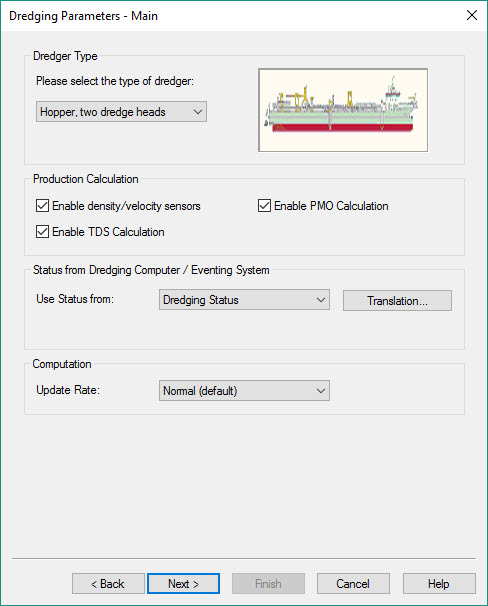Return with the Back button

tap(108, 584)
